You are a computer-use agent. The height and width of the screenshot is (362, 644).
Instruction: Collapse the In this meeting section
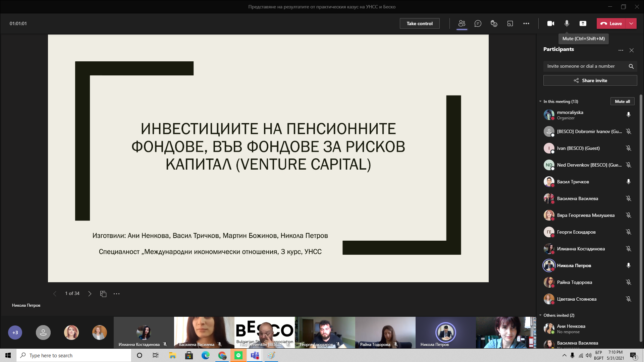pos(540,102)
